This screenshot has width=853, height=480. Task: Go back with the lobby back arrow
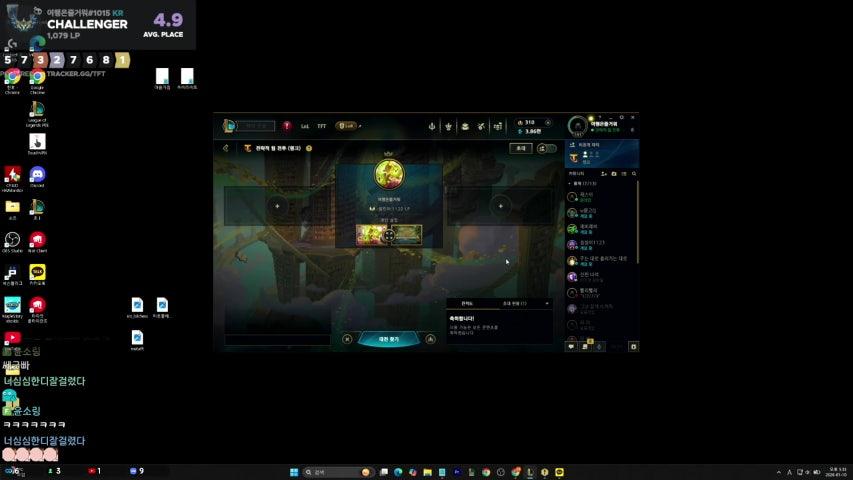pyautogui.click(x=226, y=148)
